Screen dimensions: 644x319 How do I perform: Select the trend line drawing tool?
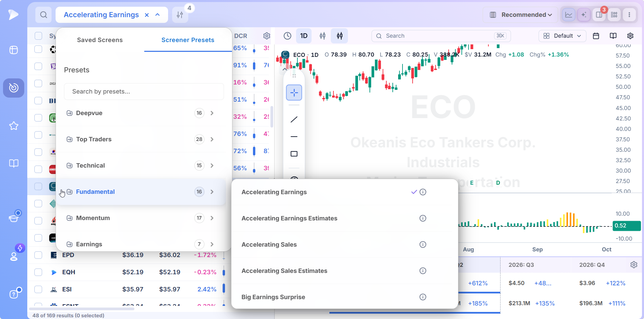click(294, 119)
